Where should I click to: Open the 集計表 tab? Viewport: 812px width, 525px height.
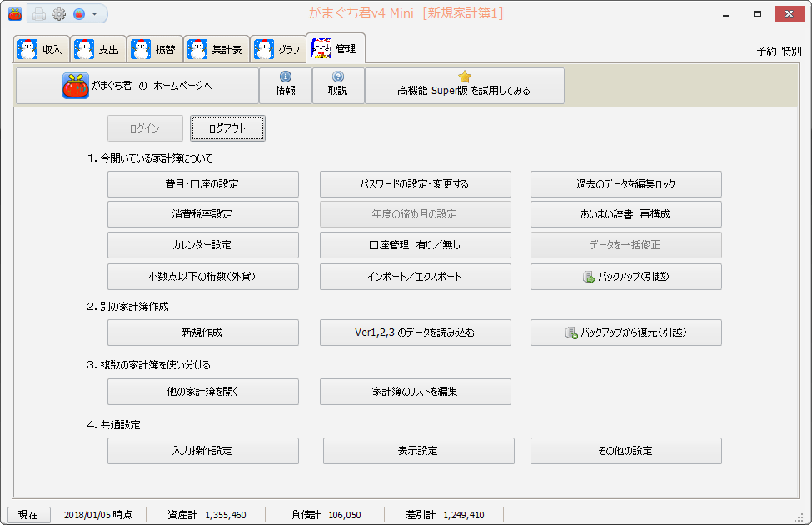coord(216,49)
